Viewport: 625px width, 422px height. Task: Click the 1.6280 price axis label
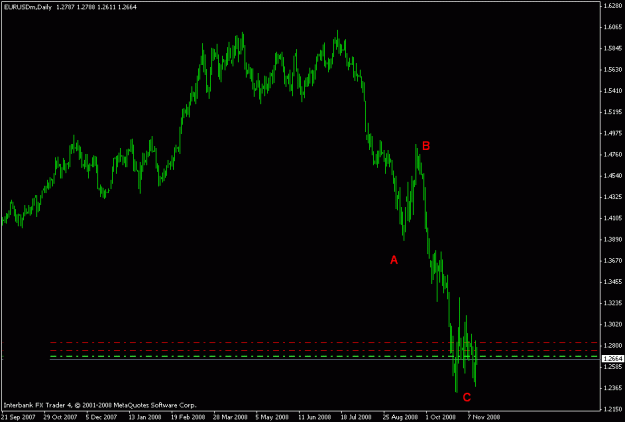click(x=613, y=6)
